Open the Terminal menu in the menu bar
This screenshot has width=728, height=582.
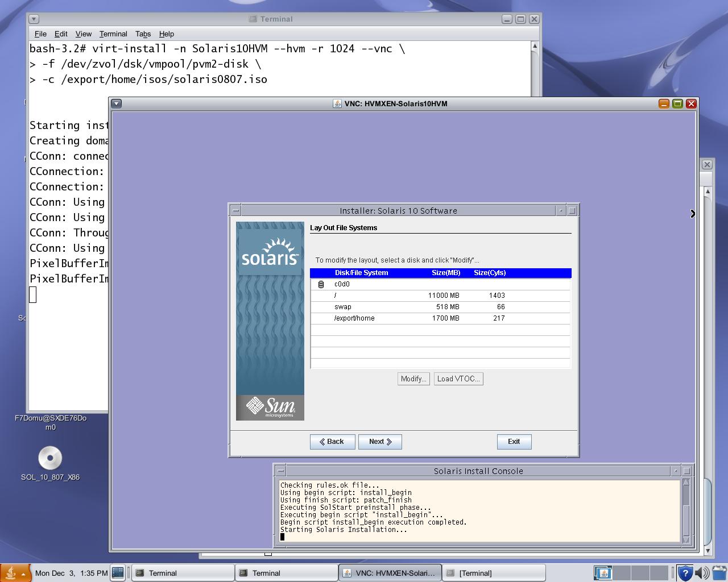113,34
